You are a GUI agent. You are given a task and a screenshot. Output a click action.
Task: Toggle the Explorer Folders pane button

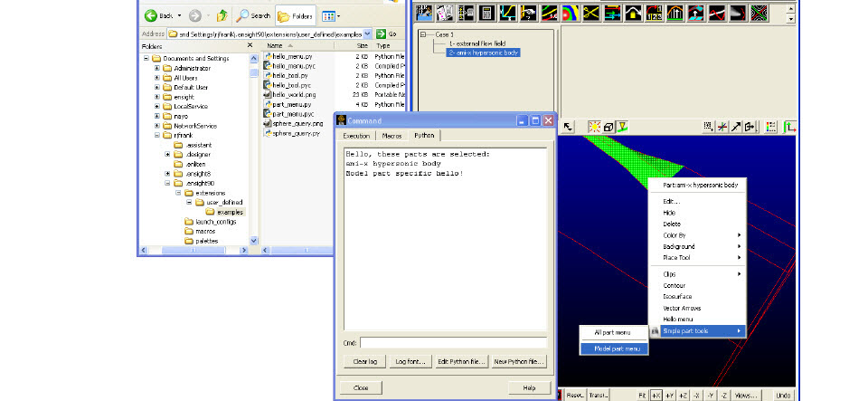(x=296, y=15)
